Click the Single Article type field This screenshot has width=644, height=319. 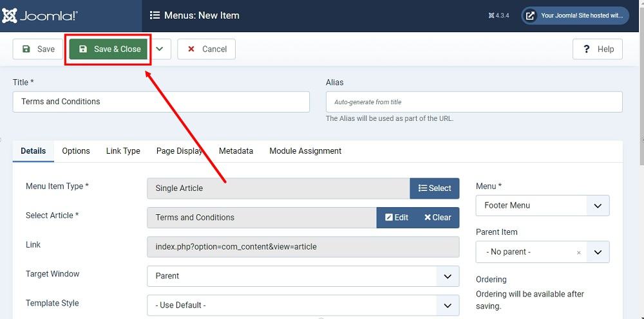point(278,188)
